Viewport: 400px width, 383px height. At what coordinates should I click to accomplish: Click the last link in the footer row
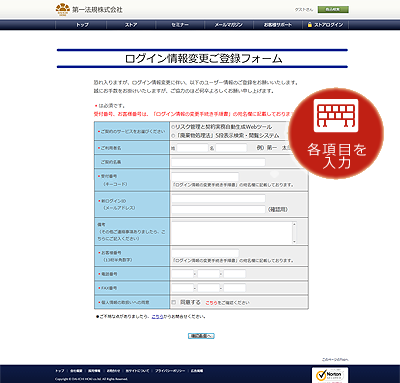click(197, 371)
